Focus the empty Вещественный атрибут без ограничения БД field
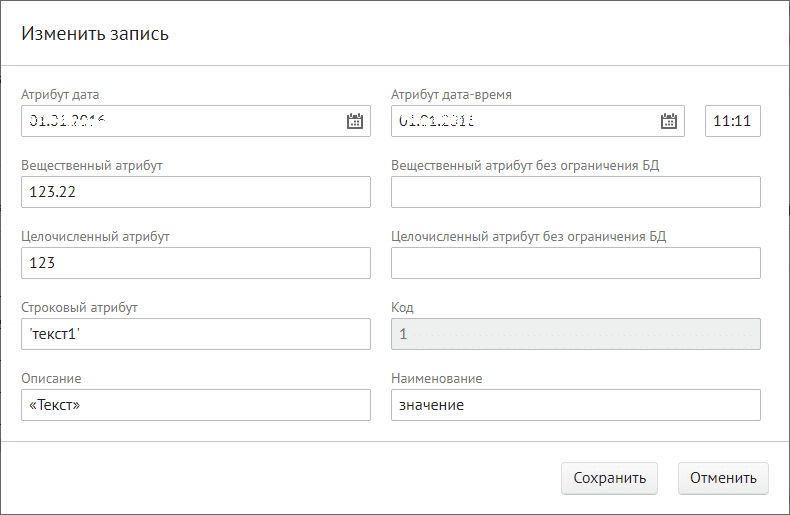 (575, 192)
